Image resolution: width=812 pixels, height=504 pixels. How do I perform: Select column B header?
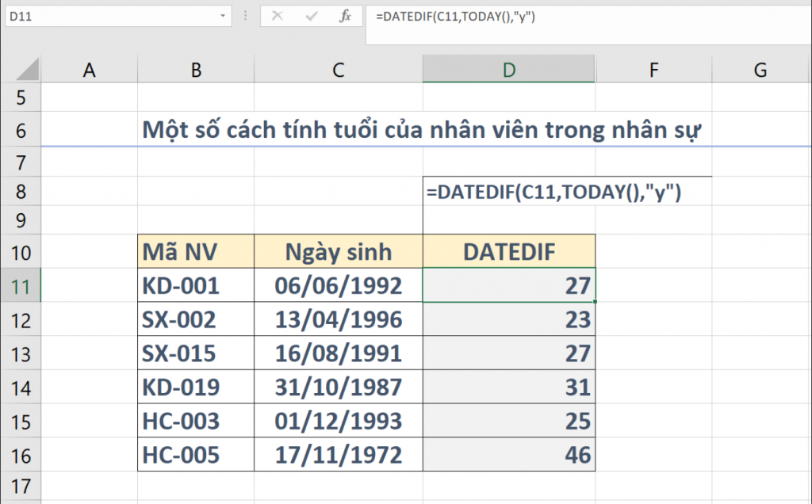coord(196,71)
